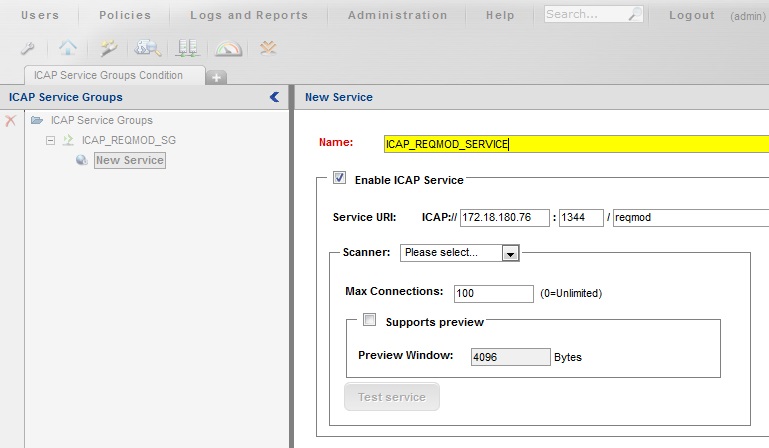Select New Service in the tree
The image size is (769, 448).
tap(129, 160)
